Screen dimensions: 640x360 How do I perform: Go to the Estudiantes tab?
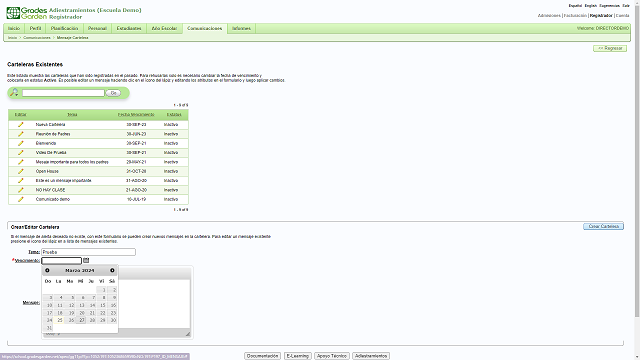click(x=129, y=29)
